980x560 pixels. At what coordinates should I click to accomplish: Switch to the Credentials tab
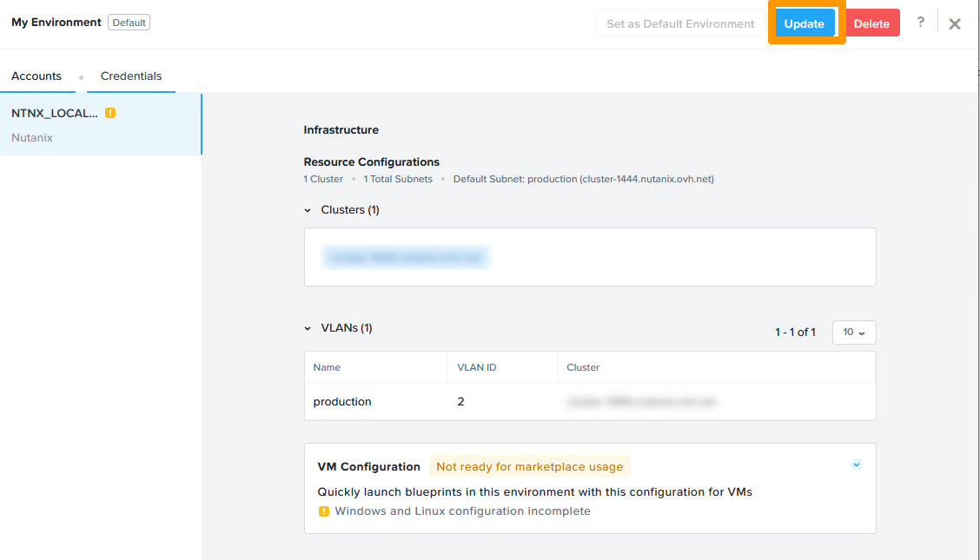(130, 76)
